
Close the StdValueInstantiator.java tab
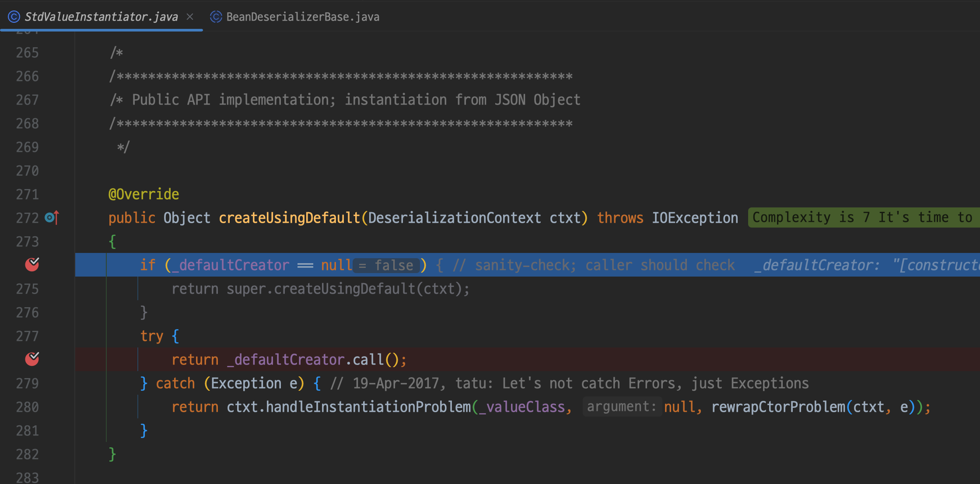tap(190, 17)
